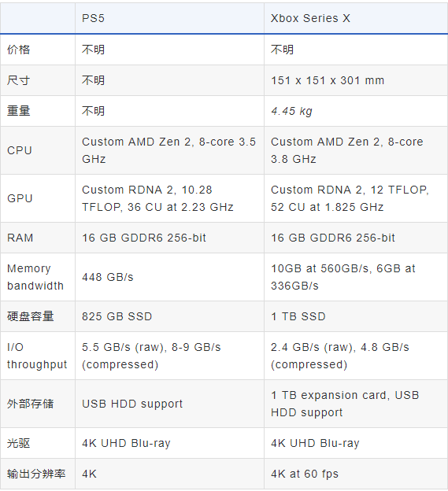Click the 5.5 GB/s (raw) cell

(169, 356)
